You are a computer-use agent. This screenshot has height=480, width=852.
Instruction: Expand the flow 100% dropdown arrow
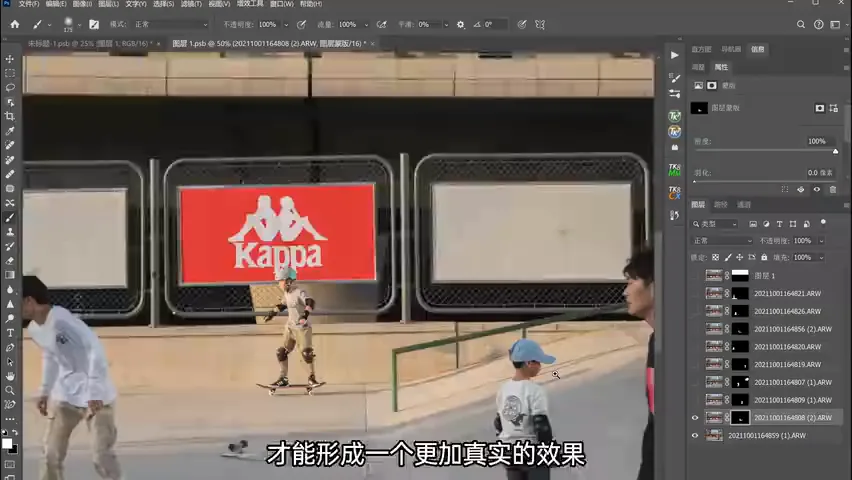(x=366, y=24)
